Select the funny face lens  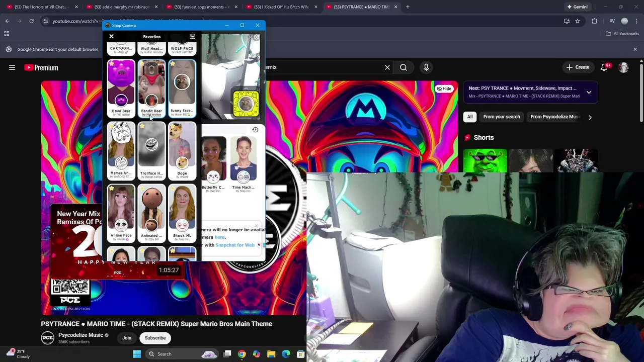pyautogui.click(x=182, y=88)
